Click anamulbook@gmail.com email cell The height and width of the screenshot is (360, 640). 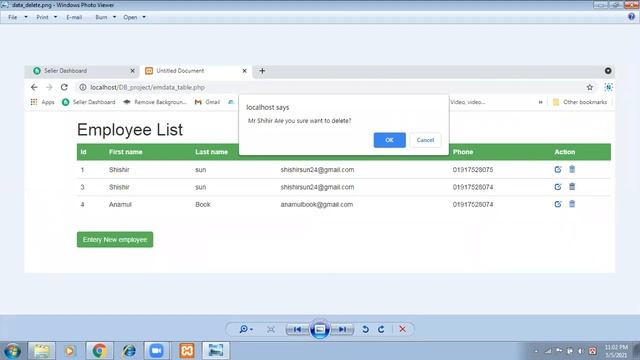(x=316, y=204)
